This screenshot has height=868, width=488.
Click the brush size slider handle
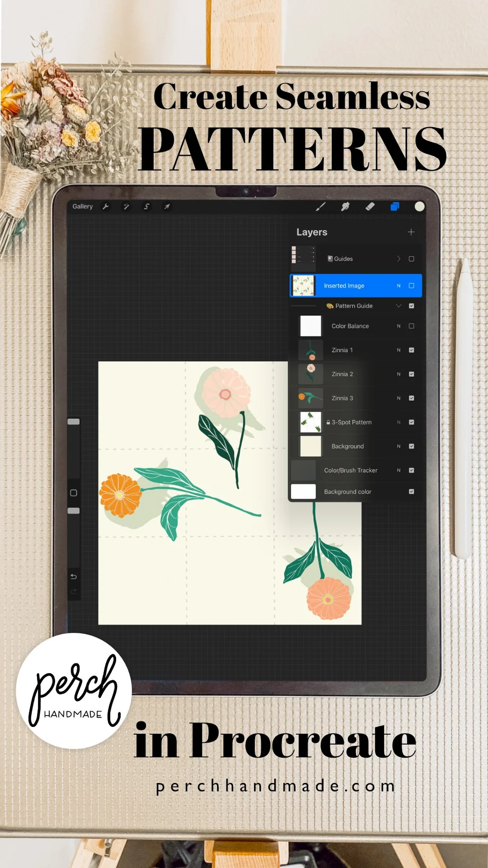74,421
